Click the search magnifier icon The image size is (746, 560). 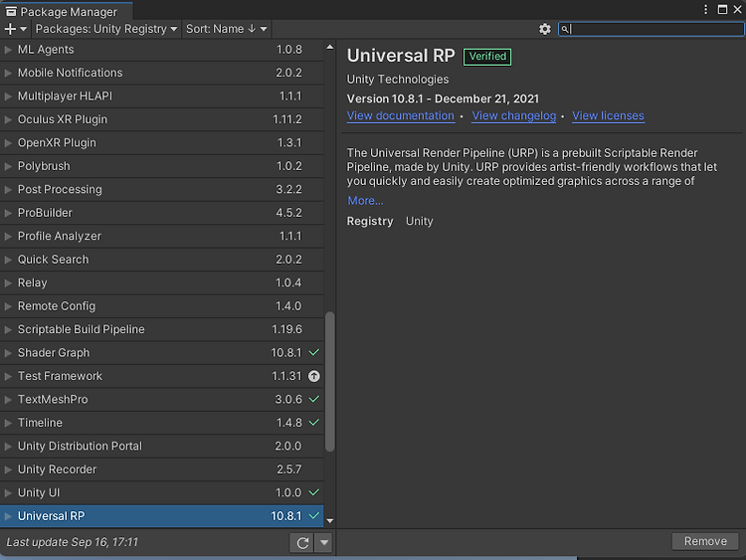pyautogui.click(x=565, y=30)
